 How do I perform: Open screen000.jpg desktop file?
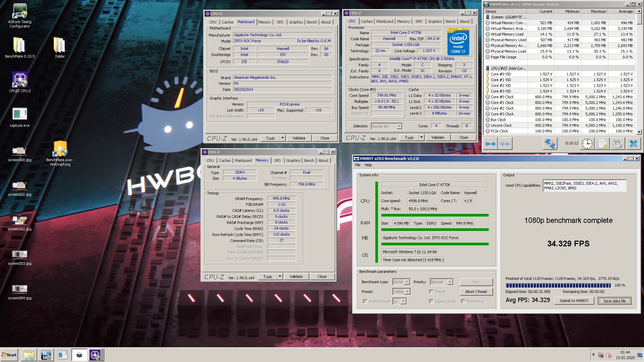tap(19, 154)
